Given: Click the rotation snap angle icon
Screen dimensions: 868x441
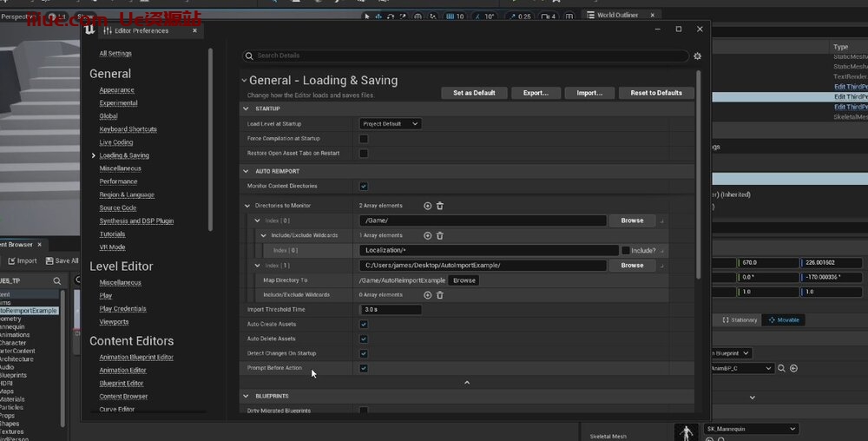Looking at the screenshot, I should 477,16.
